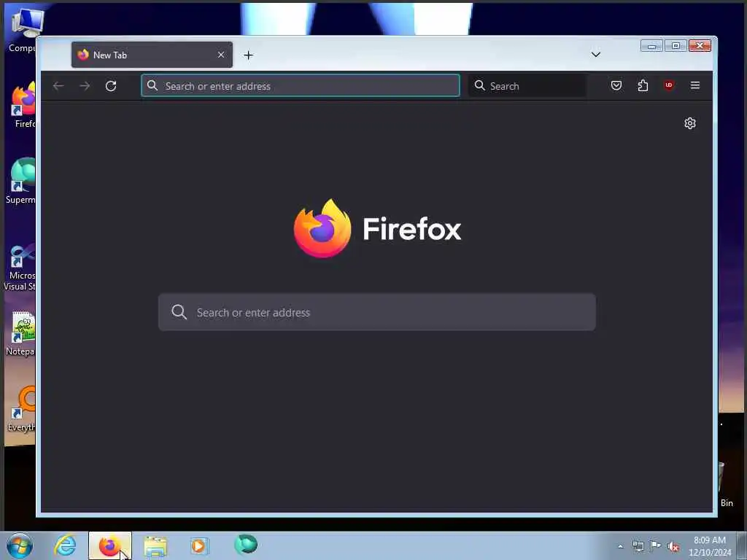
Task: Open the green globe browser taskbar icon
Action: coord(246,544)
